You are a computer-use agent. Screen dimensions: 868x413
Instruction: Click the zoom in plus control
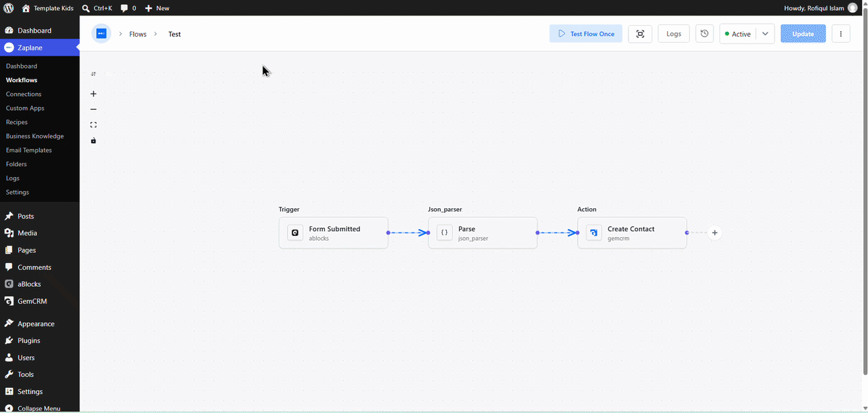tap(94, 94)
